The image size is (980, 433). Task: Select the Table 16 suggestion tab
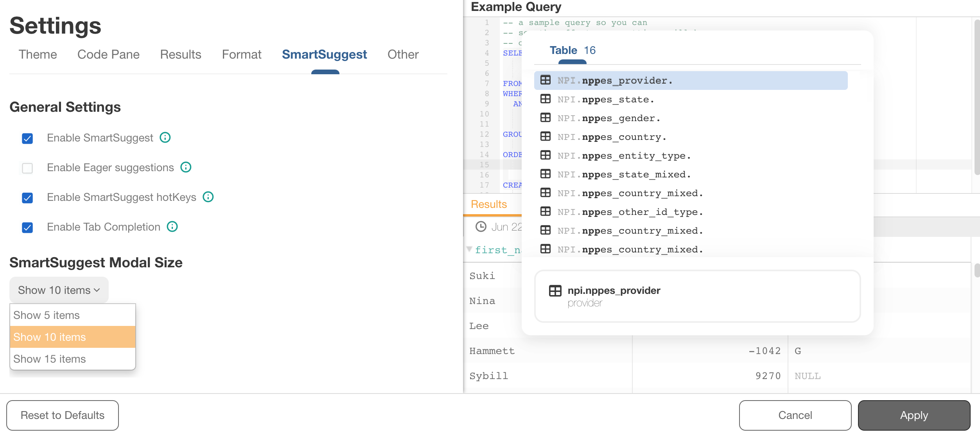[573, 50]
